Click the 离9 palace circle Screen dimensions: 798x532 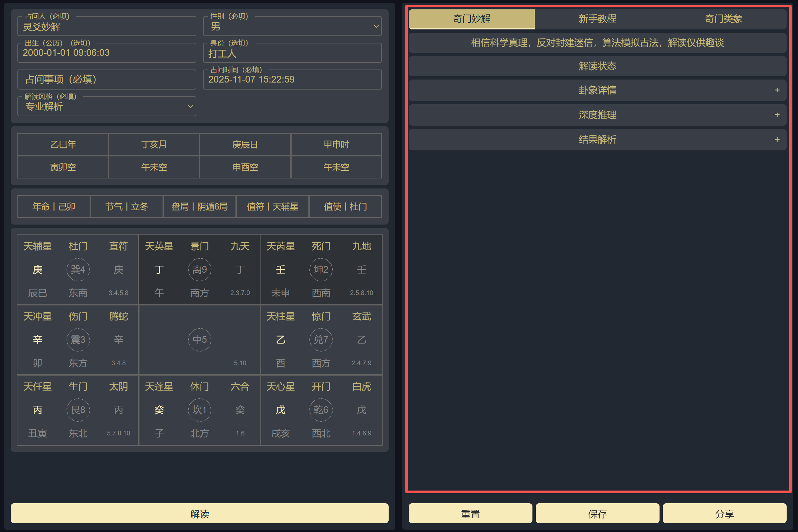pyautogui.click(x=199, y=269)
